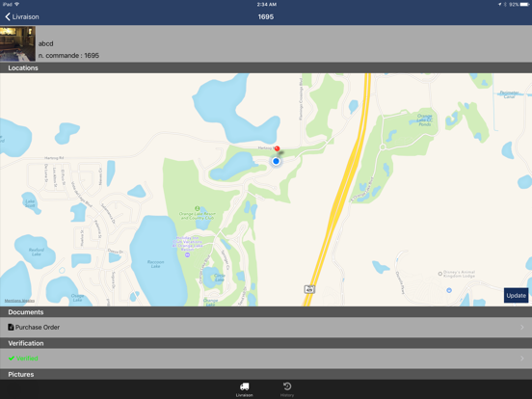This screenshot has width=532, height=399.
Task: Expand Purchase Order row chevron
Action: (522, 327)
